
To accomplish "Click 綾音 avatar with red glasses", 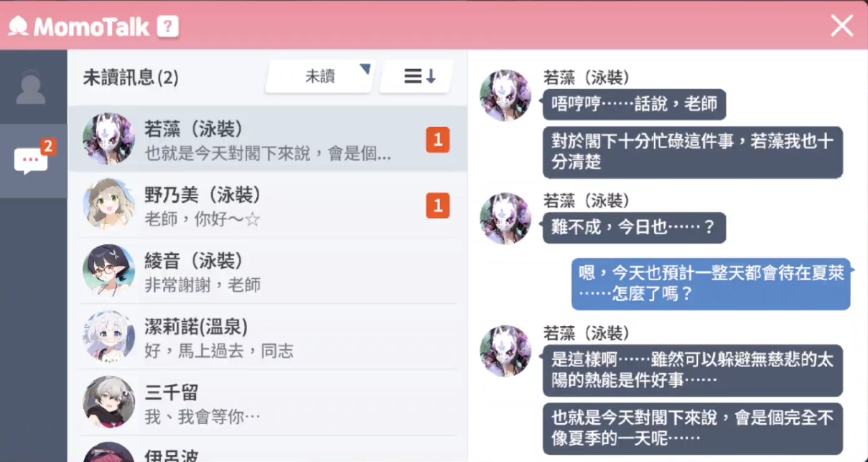I will pos(109,271).
